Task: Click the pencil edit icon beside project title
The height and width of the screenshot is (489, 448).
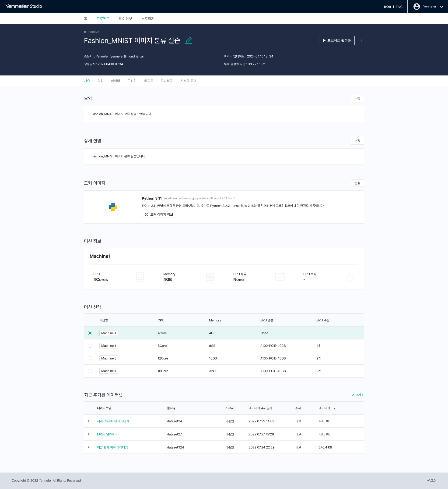Action: click(x=188, y=40)
